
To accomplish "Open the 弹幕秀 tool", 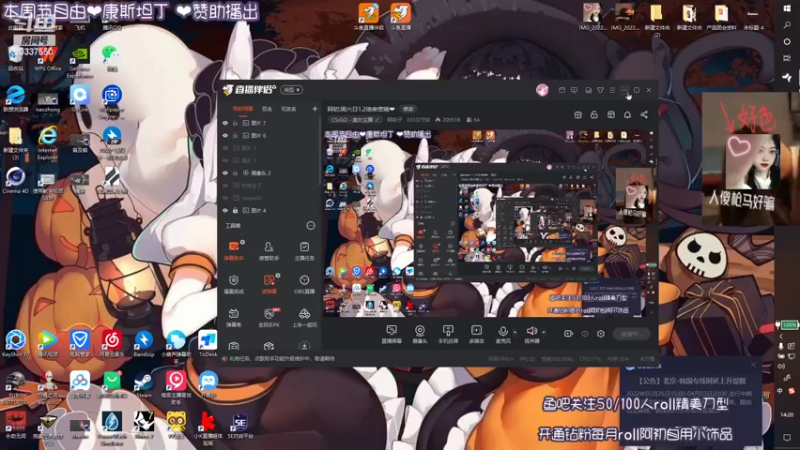I will (234, 317).
